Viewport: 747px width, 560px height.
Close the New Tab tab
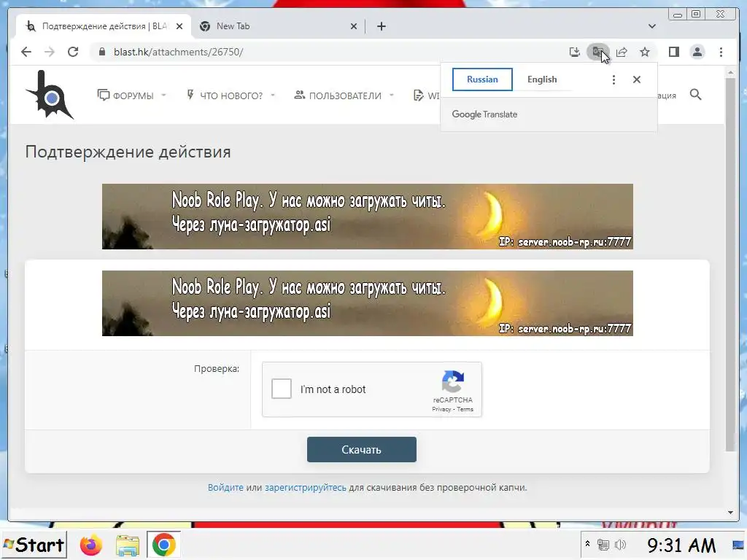pos(354,26)
